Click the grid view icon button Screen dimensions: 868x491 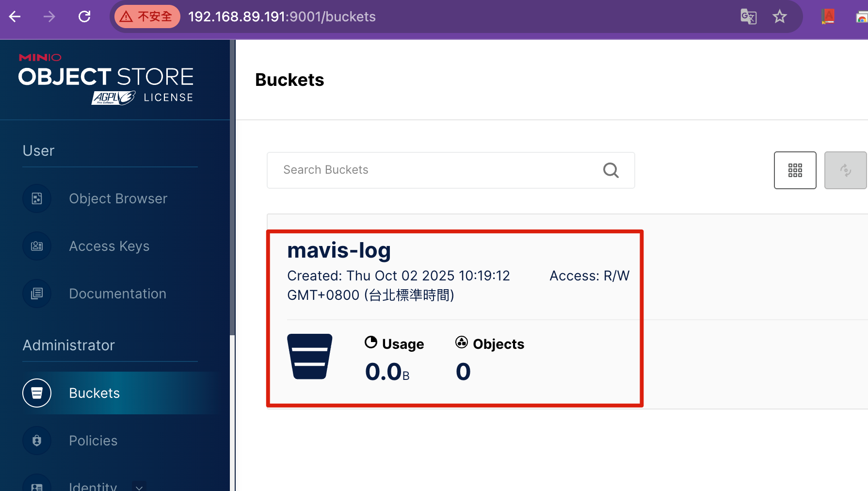point(795,170)
